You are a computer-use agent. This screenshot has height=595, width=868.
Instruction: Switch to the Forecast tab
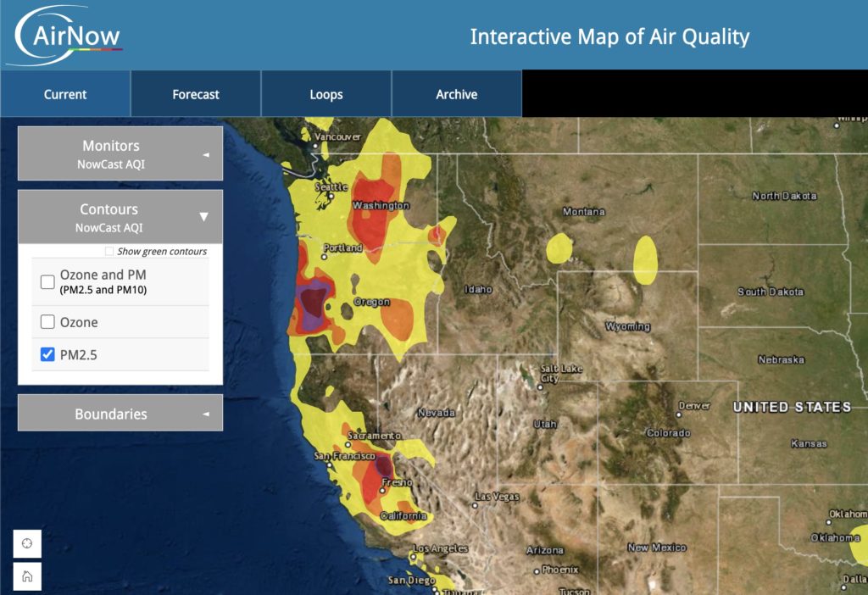tap(195, 93)
